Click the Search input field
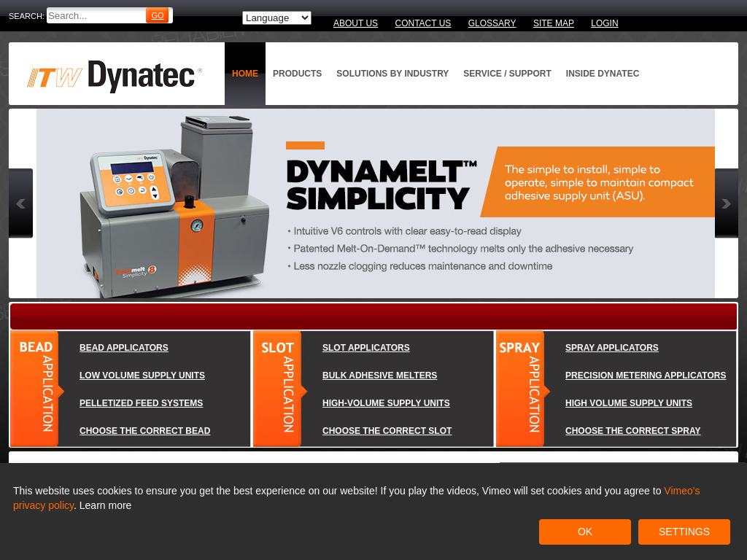Image resolution: width=747 pixels, height=560 pixels. click(x=96, y=16)
